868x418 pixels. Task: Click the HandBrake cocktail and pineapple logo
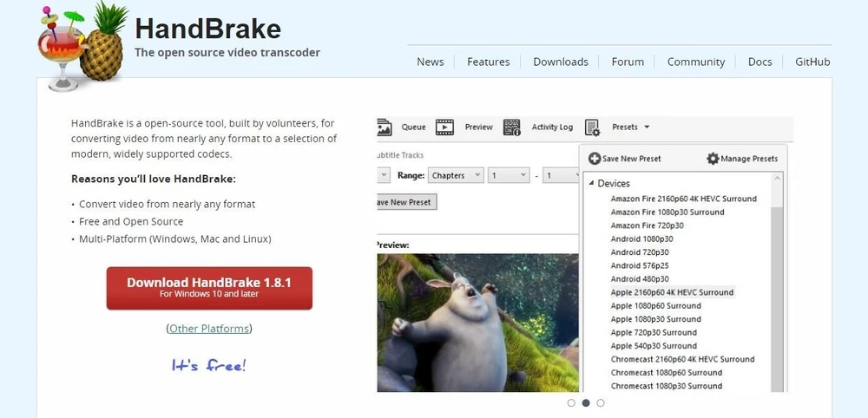click(83, 47)
